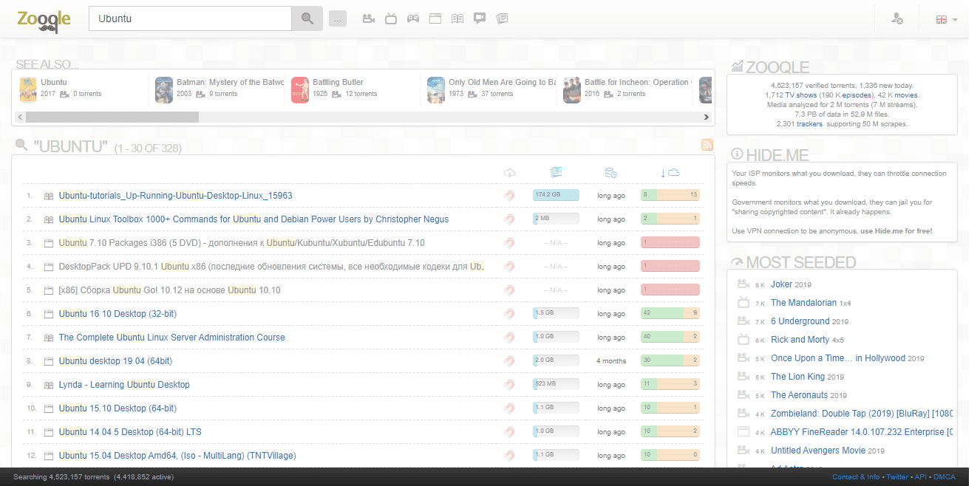Select the games controller category icon

tap(413, 18)
